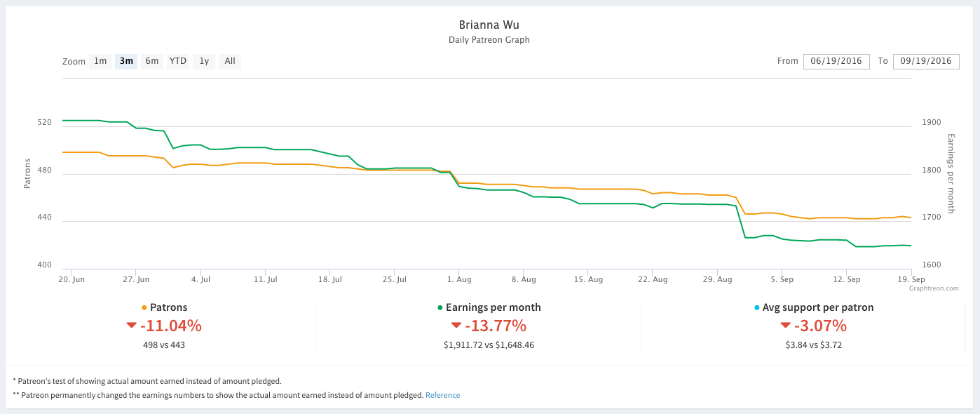980x414 pixels.
Task: Toggle Avg support per patron series
Action: 813,307
